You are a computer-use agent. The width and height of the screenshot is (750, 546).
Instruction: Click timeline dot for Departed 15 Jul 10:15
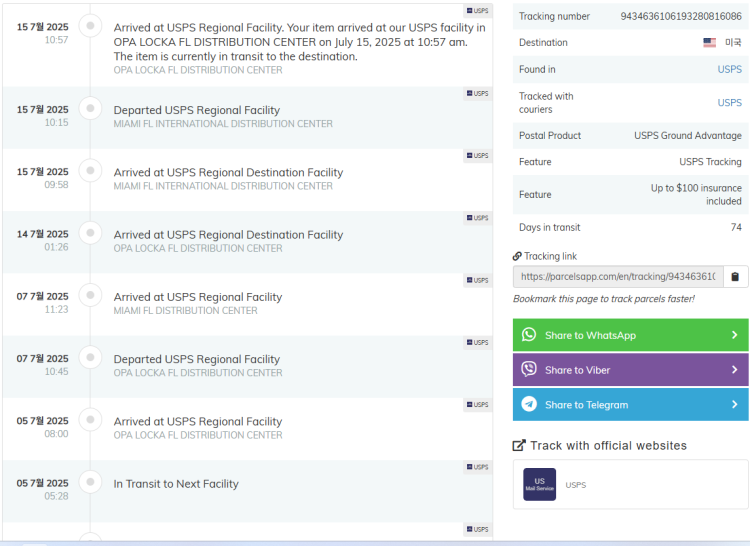[90, 109]
